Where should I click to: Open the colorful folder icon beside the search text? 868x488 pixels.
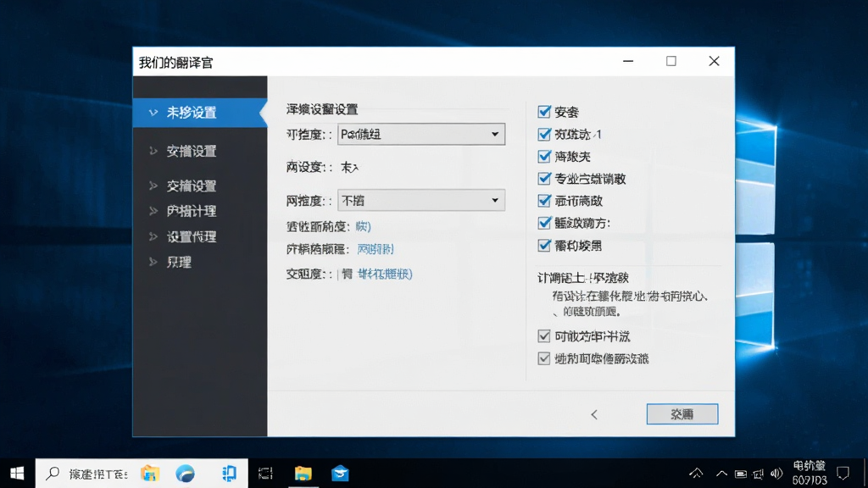pyautogui.click(x=150, y=474)
